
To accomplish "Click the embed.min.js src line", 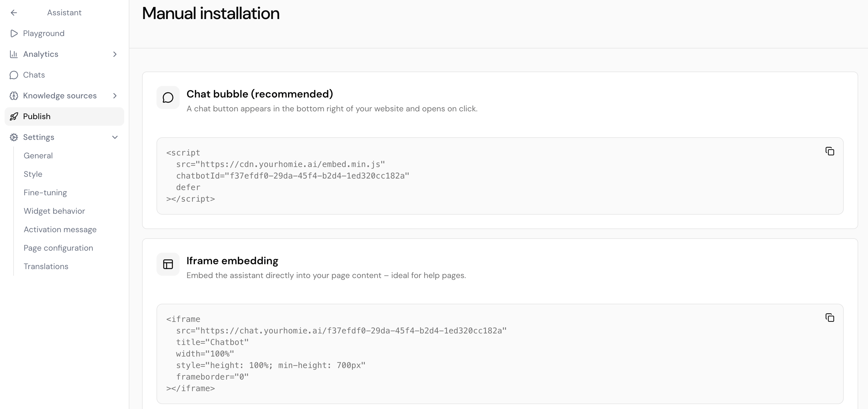I will (280, 164).
